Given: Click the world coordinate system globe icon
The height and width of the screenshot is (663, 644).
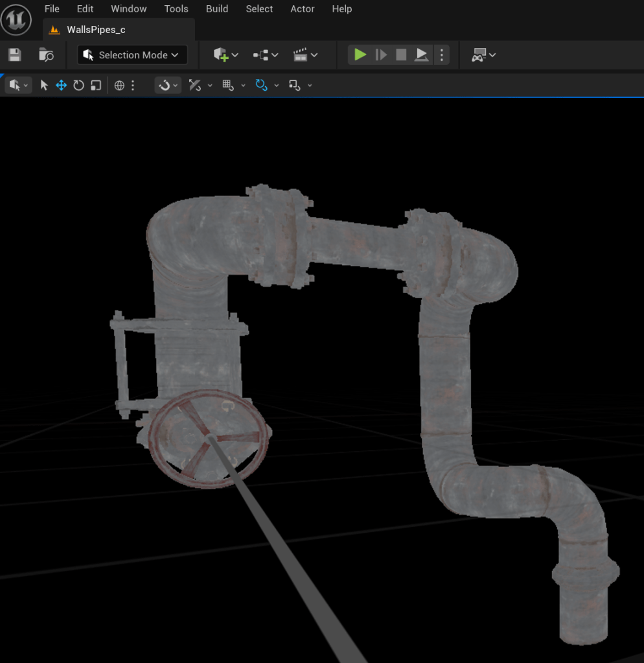Looking at the screenshot, I should click(119, 86).
